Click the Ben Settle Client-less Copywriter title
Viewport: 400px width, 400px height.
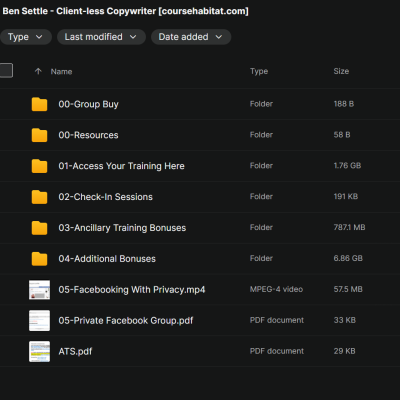pyautogui.click(x=125, y=11)
